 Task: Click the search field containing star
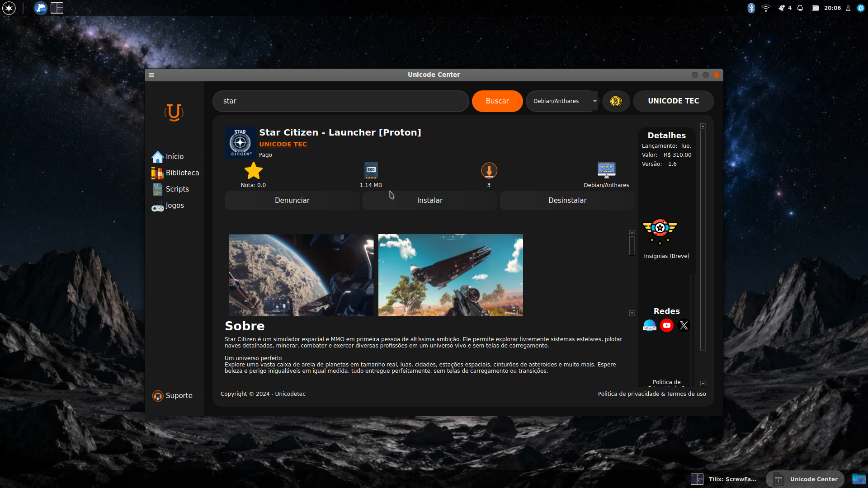click(x=340, y=101)
